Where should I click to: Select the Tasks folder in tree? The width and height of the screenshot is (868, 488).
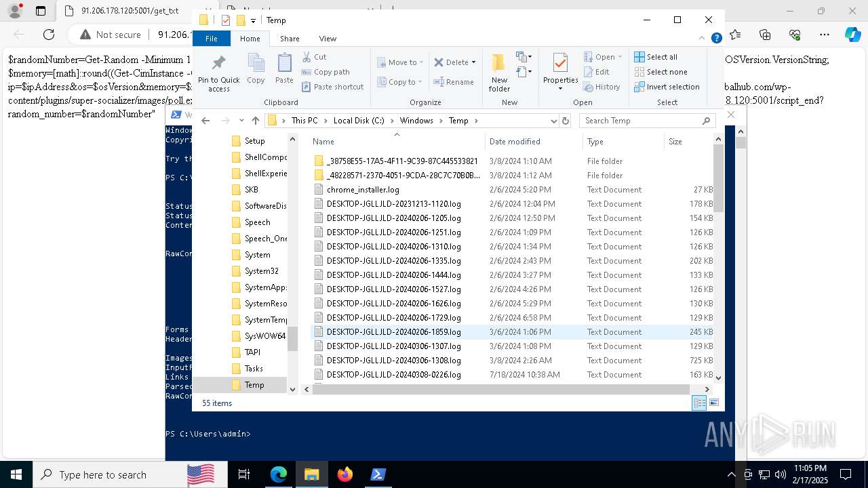pos(254,369)
